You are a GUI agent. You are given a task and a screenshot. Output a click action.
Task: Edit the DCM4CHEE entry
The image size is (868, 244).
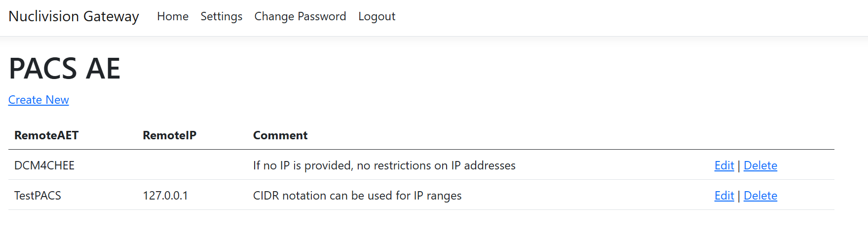(x=724, y=165)
